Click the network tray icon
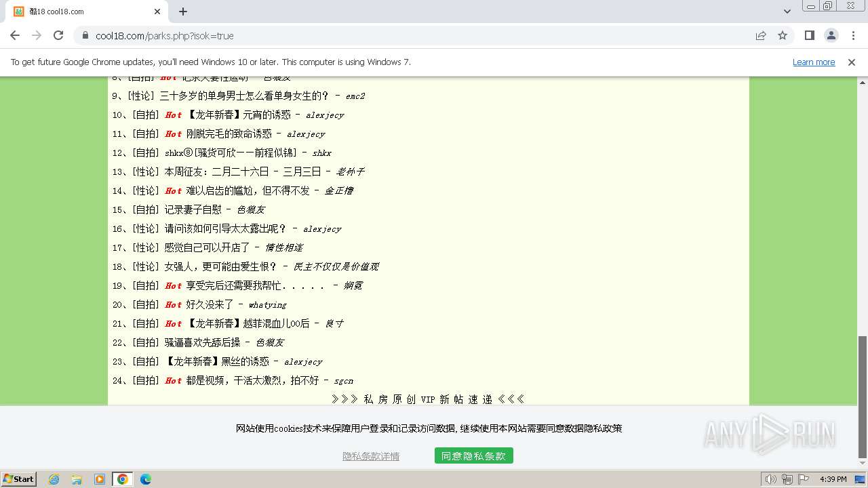Screen dimensions: 868x488 [x=787, y=479]
